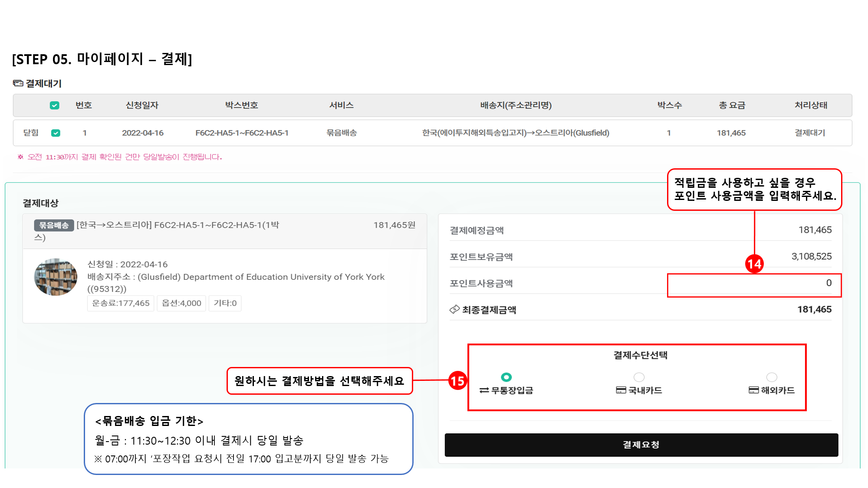Click box number F6C2-HA5-1~F6C2-HA5-1 in table row
The width and height of the screenshot is (868, 488).
point(242,133)
